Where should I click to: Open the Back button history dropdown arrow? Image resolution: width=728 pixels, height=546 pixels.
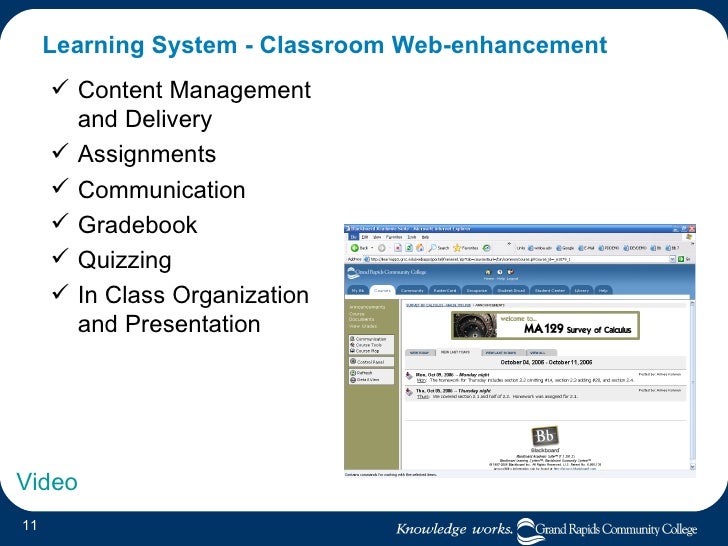372,248
